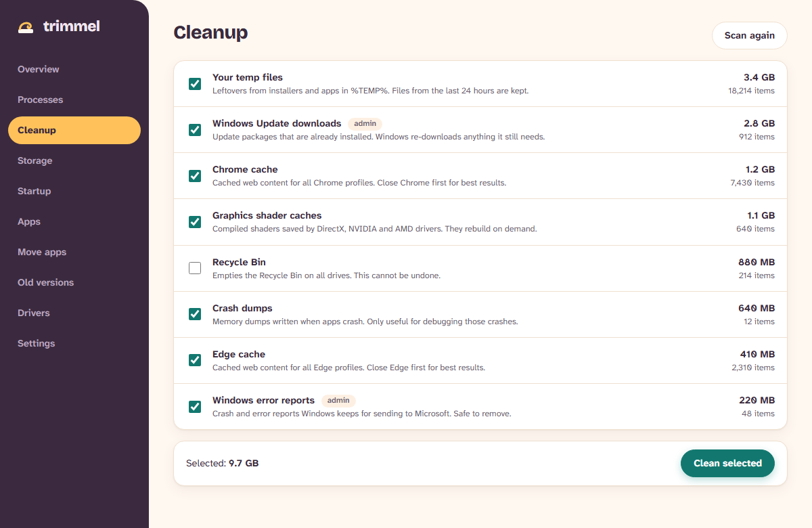Click the 640 MB size value

click(757, 308)
